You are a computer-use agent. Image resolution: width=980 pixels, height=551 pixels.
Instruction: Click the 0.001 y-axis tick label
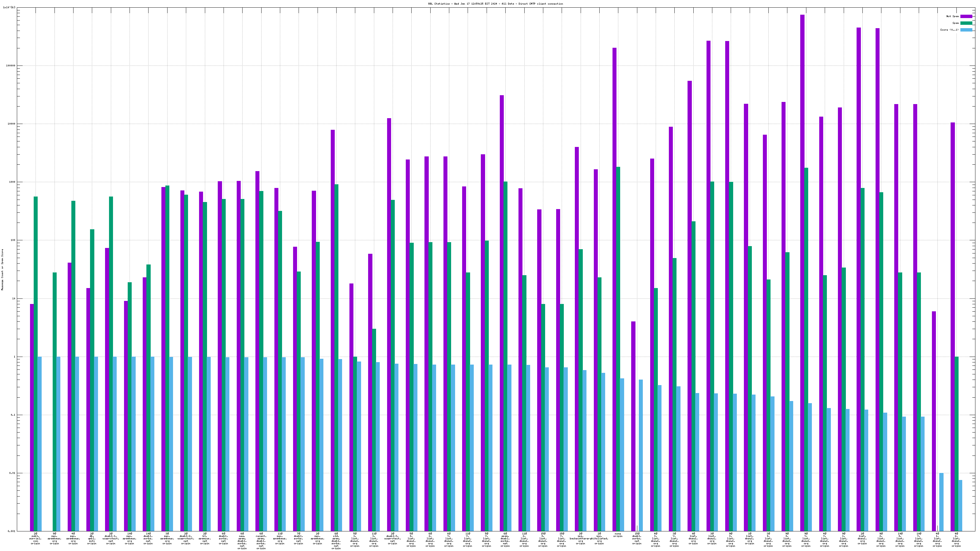(x=12, y=531)
